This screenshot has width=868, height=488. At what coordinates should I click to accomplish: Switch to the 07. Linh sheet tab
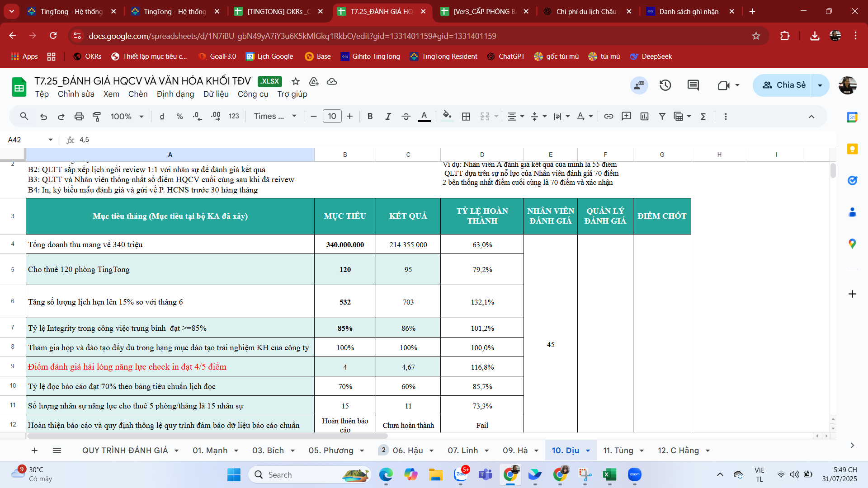point(462,450)
